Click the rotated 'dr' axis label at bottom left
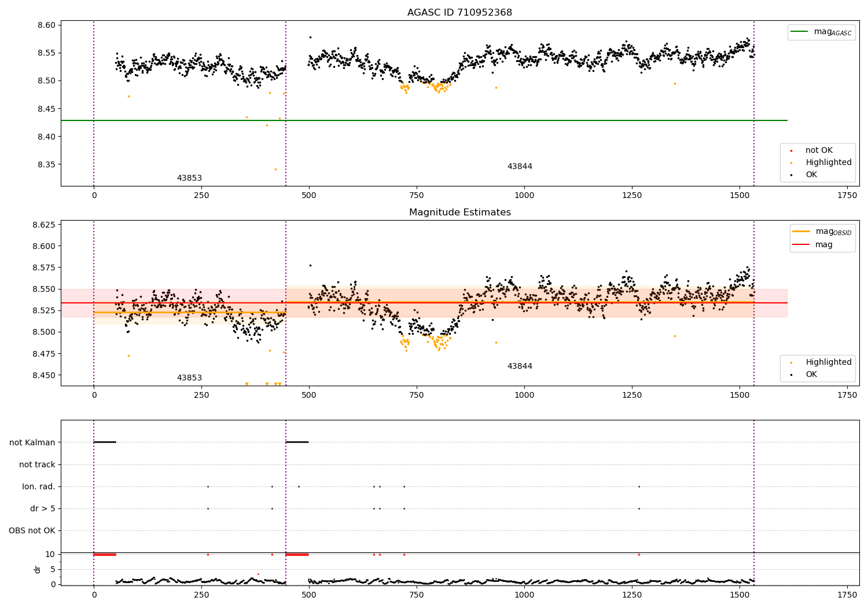868x608 pixels. (38, 569)
